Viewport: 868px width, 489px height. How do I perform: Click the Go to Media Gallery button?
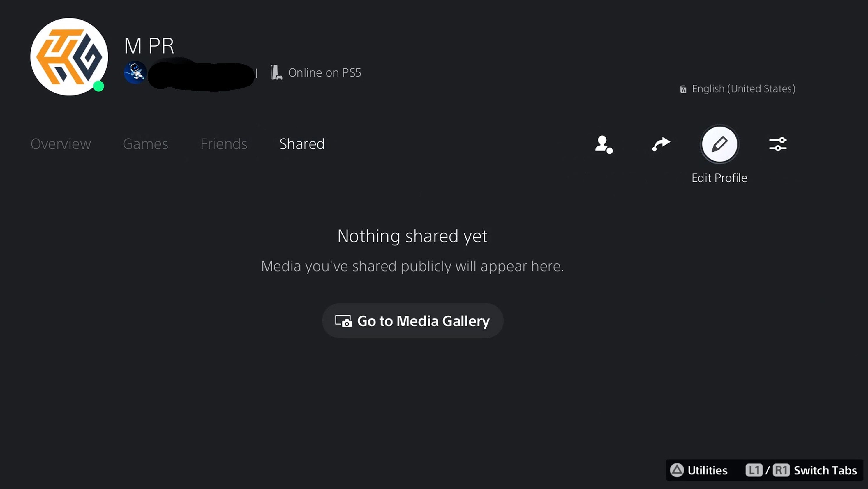[412, 321]
